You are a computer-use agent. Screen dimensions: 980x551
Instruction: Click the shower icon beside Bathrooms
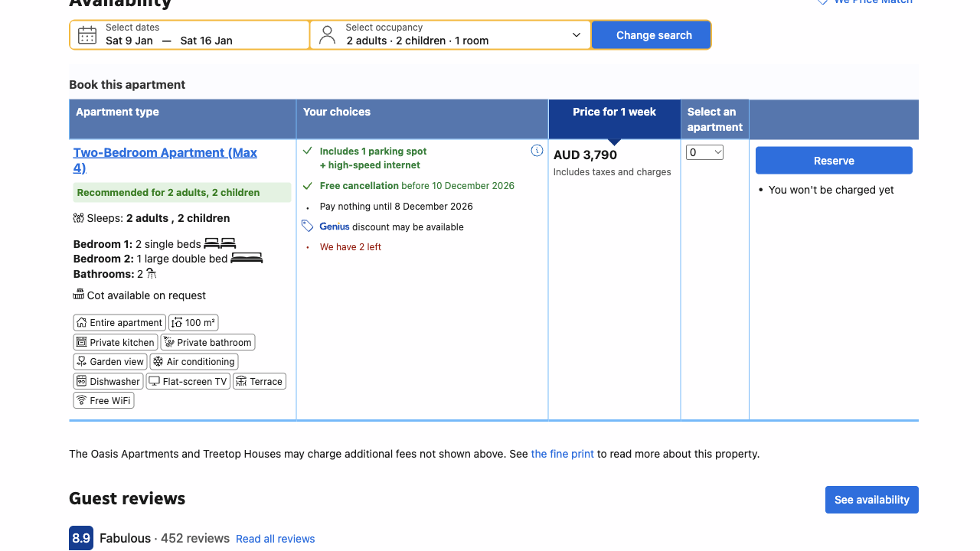tap(152, 273)
